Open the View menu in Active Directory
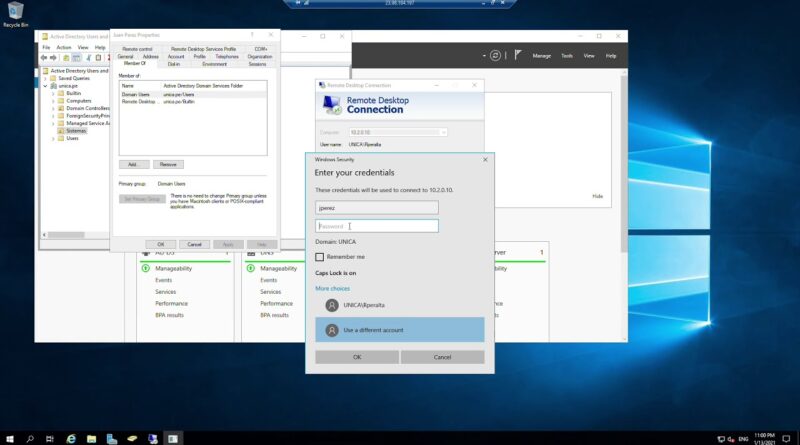 [x=83, y=47]
